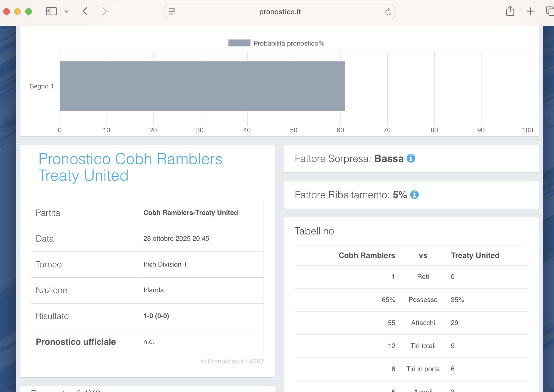Click the Segno 1 probability bar

[202, 86]
